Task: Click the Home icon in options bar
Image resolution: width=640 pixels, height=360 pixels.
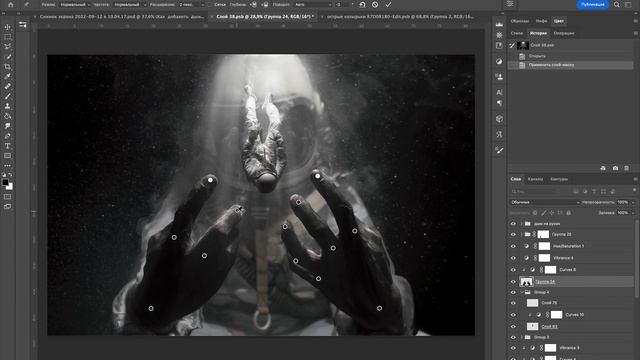Action: [x=10, y=4]
